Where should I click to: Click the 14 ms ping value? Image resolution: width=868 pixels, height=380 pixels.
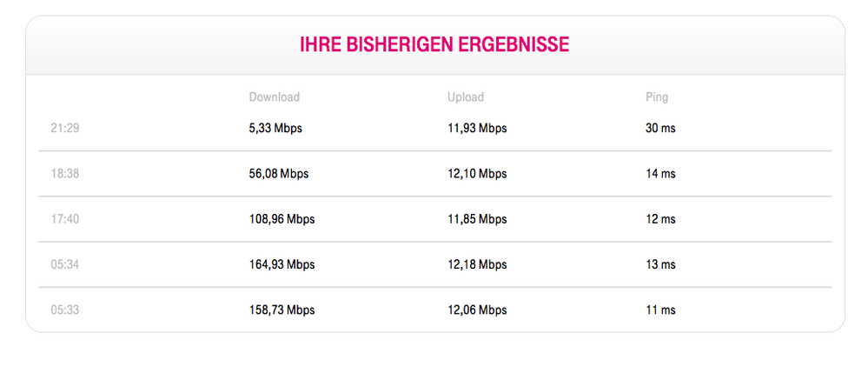pyautogui.click(x=660, y=174)
